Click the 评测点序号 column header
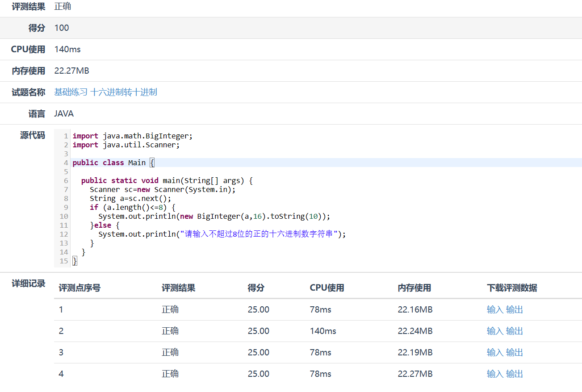This screenshot has height=392, width=582. pyautogui.click(x=80, y=288)
